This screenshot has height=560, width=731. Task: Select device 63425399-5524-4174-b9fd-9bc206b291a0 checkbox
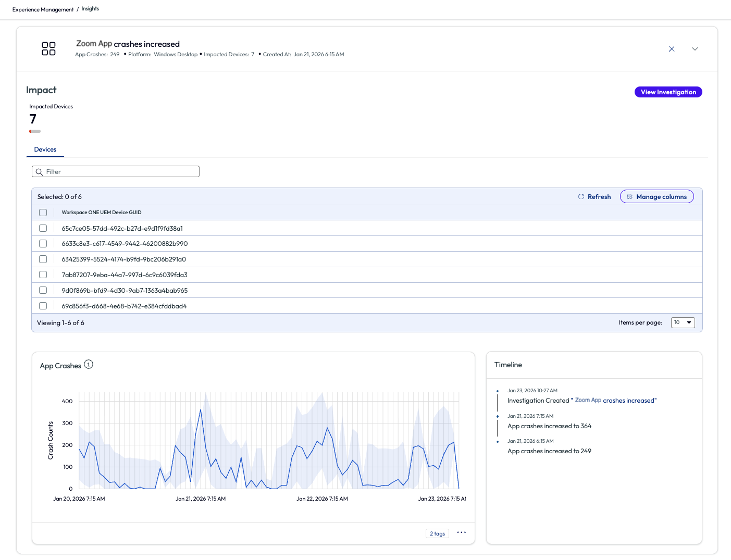[x=43, y=259]
